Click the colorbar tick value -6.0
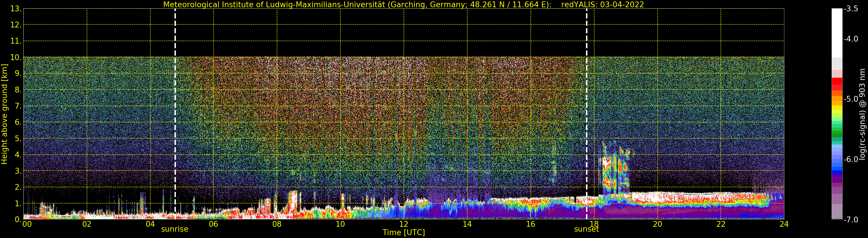Viewport: 868px width, 238px height. tap(851, 159)
